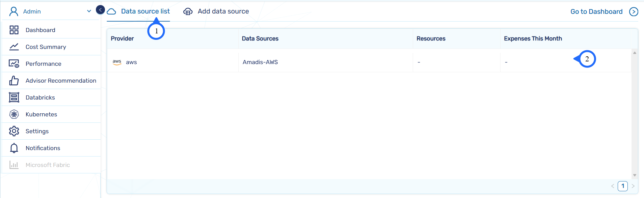644x198 pixels.
Task: Click the Notifications bell icon
Action: [14, 148]
